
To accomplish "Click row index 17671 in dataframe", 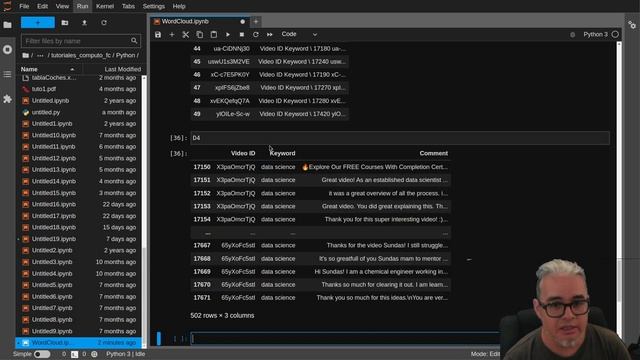I will pyautogui.click(x=202, y=298).
